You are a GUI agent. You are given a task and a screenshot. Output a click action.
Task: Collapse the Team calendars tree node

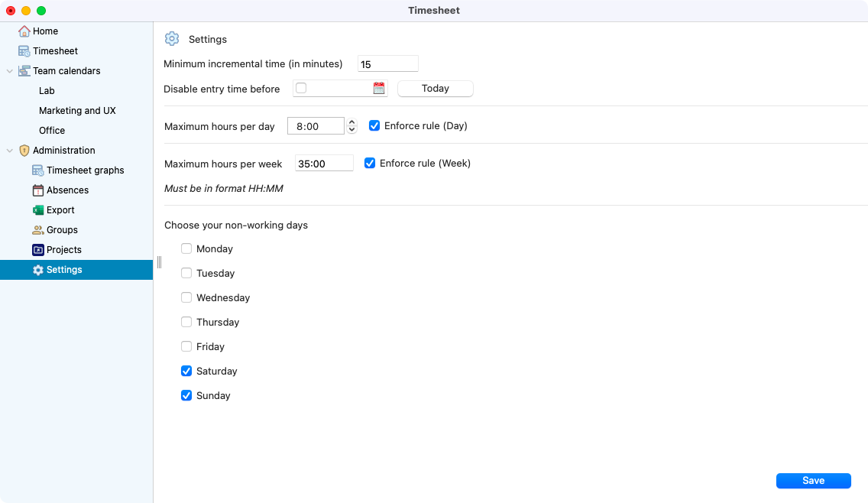pyautogui.click(x=9, y=71)
